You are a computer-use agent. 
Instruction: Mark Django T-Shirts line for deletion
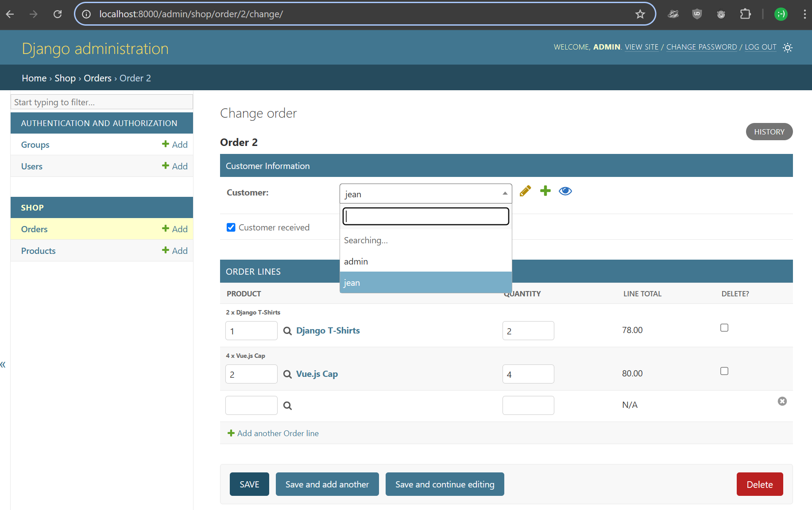[724, 328]
